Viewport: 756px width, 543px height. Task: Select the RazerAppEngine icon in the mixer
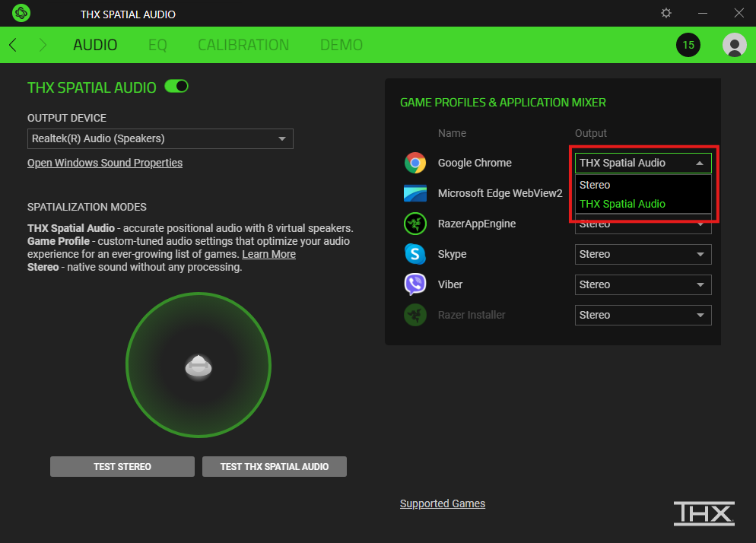(415, 223)
